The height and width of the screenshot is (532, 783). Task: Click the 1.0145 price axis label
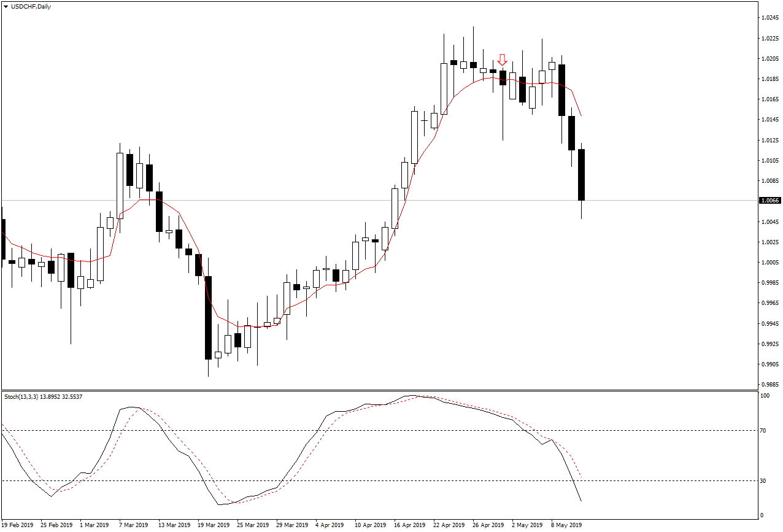(x=770, y=120)
